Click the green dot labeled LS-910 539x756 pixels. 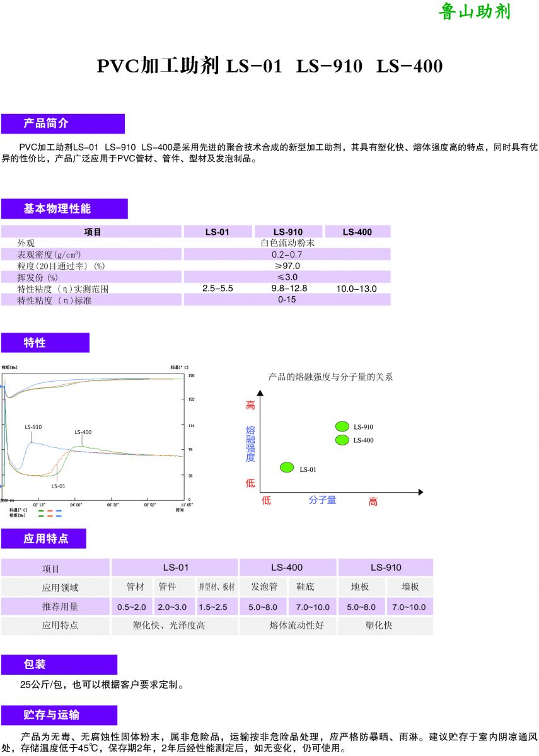pos(342,427)
